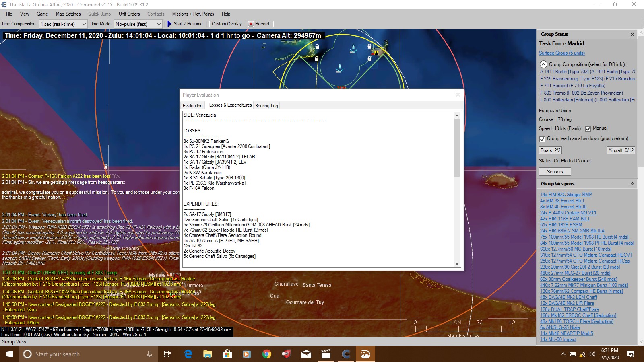Screen dimensions: 644x362
Task: Open Task View from the taskbar
Action: point(167,354)
